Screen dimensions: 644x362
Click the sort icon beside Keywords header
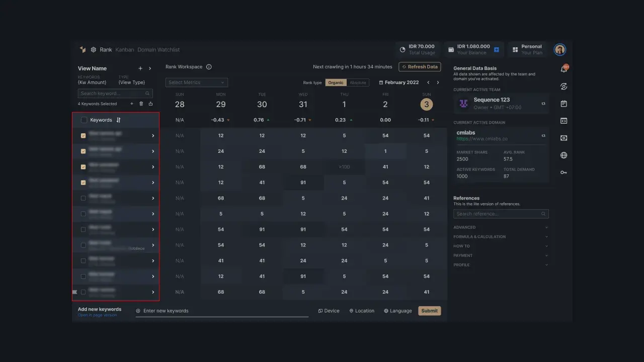(119, 120)
